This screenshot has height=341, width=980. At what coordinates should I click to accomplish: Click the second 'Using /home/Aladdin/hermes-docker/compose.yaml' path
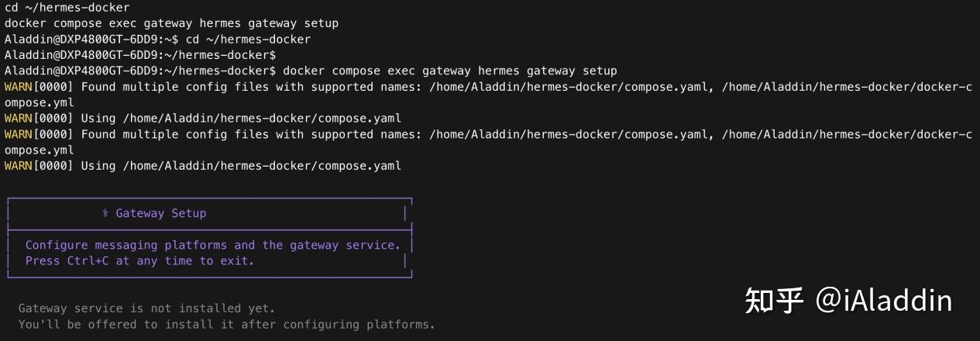tap(241, 165)
